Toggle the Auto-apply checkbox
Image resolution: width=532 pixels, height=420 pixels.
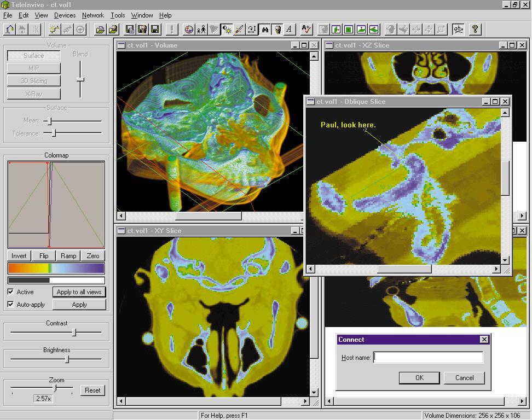pyautogui.click(x=11, y=305)
